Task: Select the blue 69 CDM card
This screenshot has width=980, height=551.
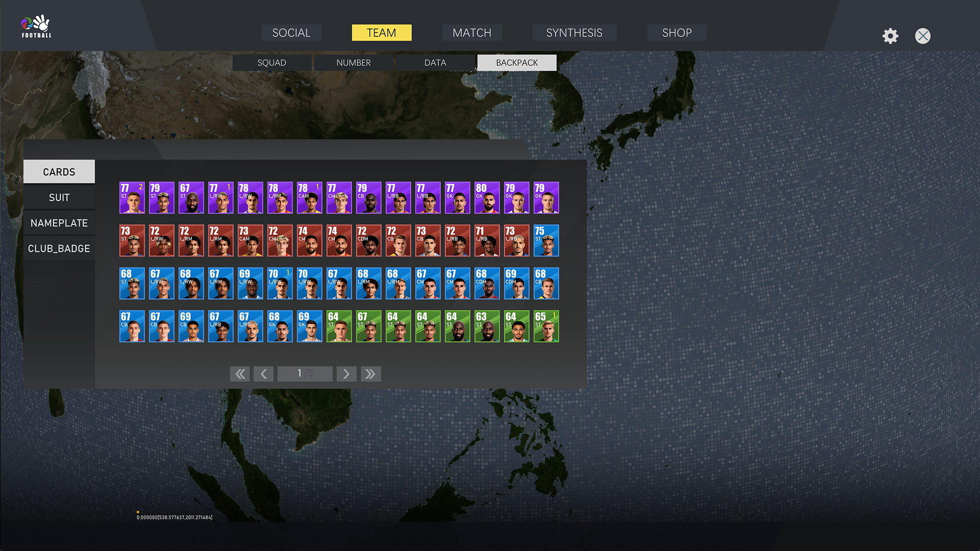Action: click(517, 283)
